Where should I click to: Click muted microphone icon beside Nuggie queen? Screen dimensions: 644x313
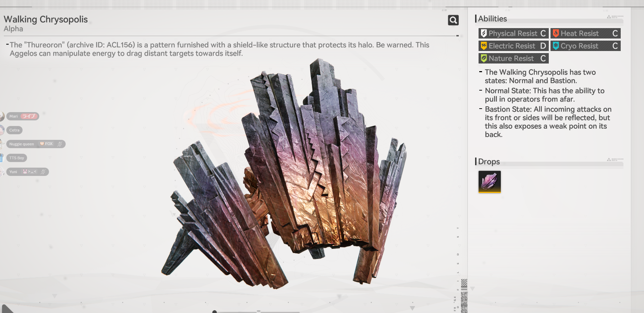(60, 144)
